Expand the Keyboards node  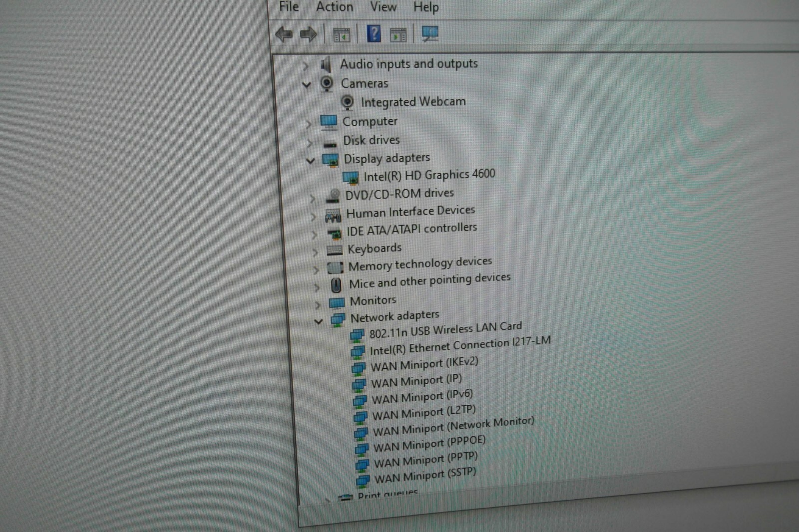tap(315, 253)
